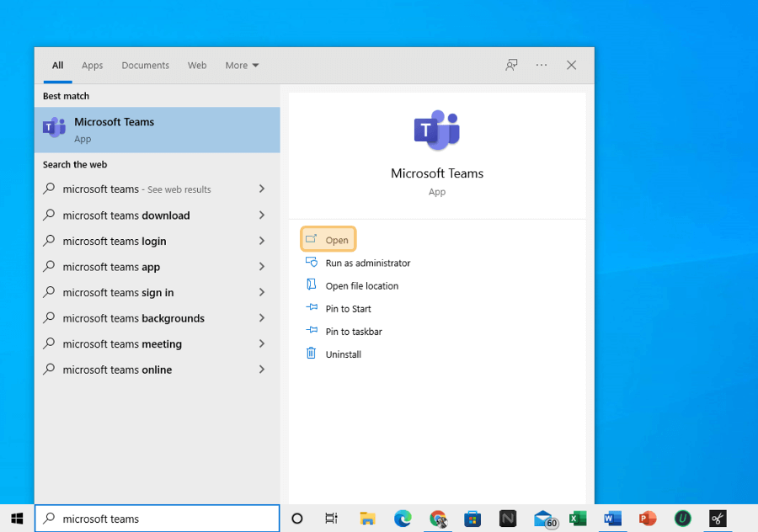The height and width of the screenshot is (532, 758).
Task: Open the Snip & Sketch scissors app
Action: [x=718, y=519]
